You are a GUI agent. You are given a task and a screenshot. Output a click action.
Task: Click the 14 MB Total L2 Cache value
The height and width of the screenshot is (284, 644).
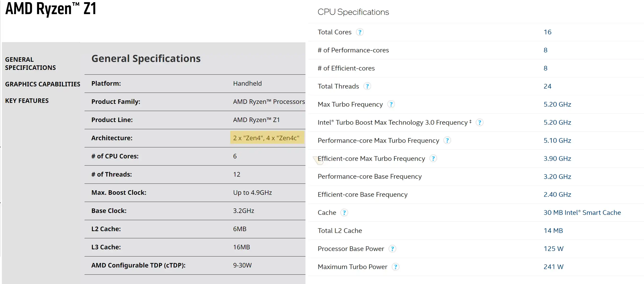pyautogui.click(x=553, y=231)
